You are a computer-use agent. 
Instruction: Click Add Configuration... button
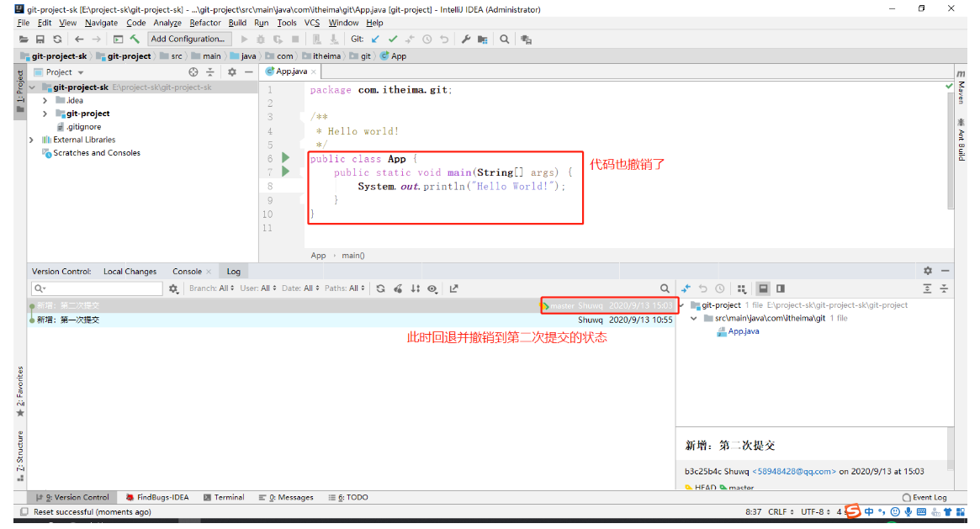click(188, 39)
